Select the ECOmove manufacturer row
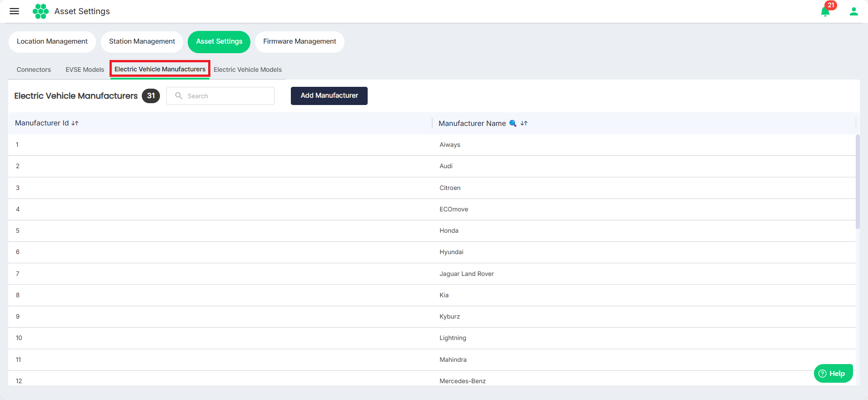Screen dimensions: 868x400 point(432,210)
